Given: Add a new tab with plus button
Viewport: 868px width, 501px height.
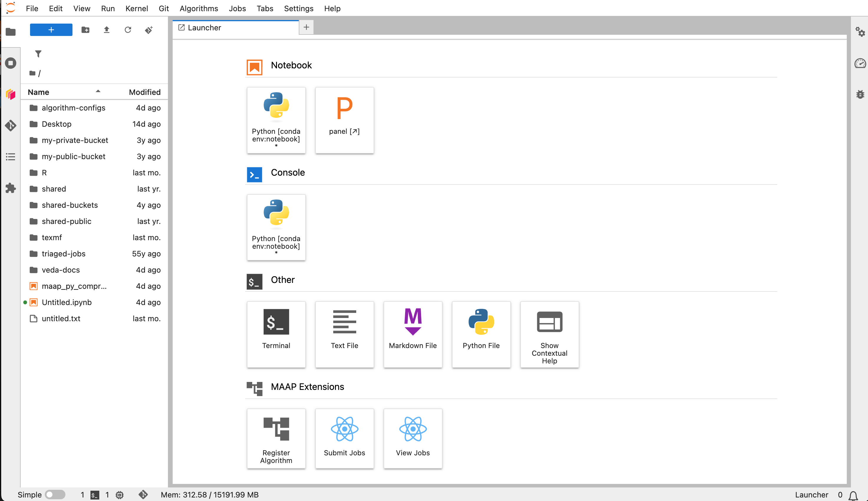Looking at the screenshot, I should coord(306,27).
